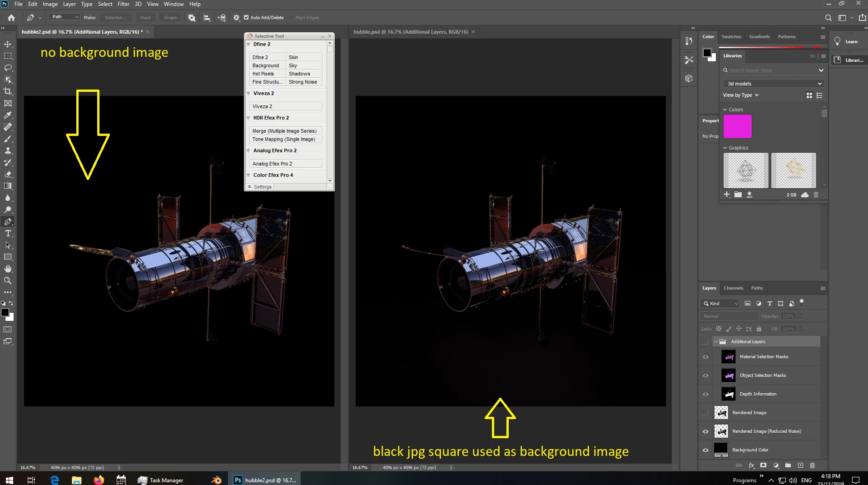
Task: Collapse the Additional Layers group
Action: (716, 342)
